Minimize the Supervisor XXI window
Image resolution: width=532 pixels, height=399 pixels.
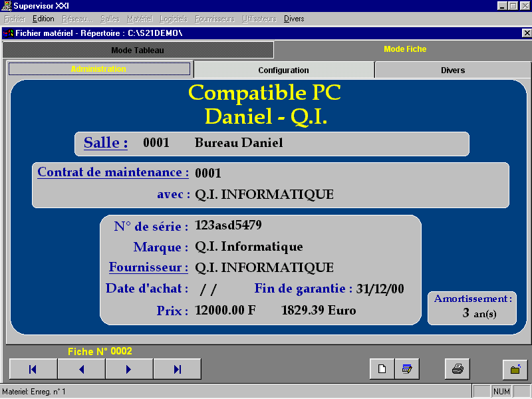503,6
